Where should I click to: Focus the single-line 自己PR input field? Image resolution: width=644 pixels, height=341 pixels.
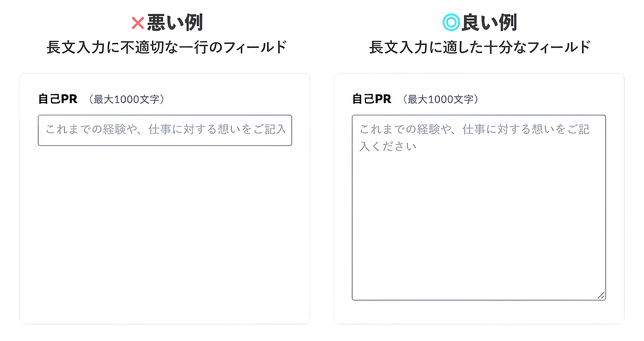(x=165, y=130)
